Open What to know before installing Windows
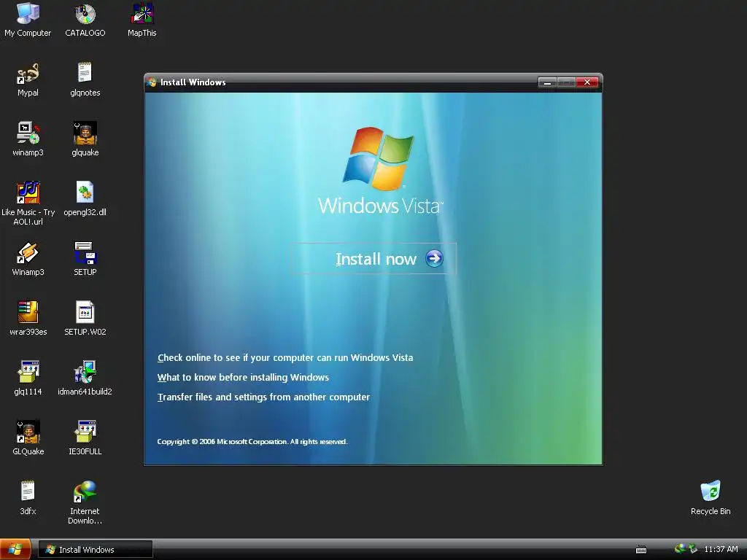The image size is (747, 560). 243,377
